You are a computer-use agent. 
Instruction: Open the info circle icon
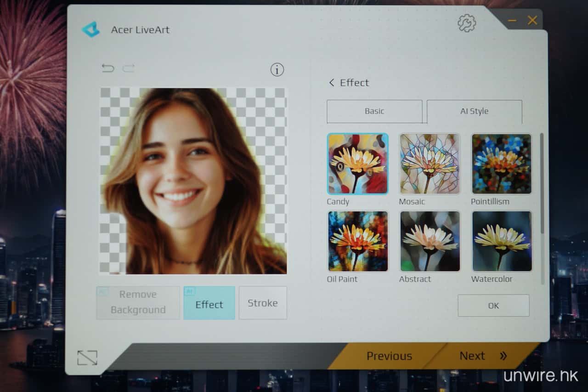[x=277, y=70]
